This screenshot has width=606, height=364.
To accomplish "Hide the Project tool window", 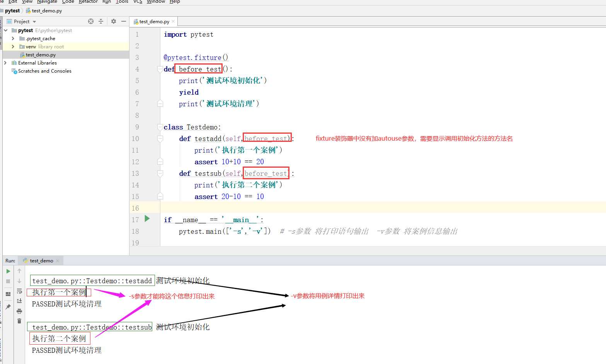I will 124,21.
